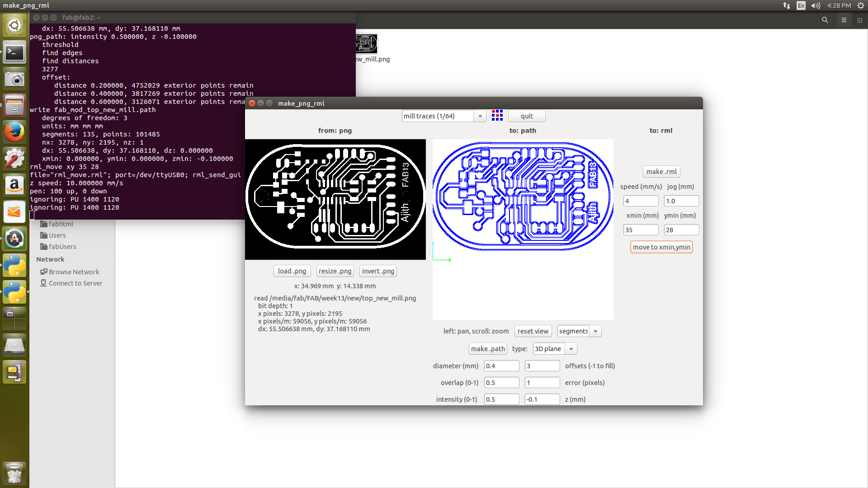Image resolution: width=868 pixels, height=488 pixels.
Task: Open Files manager from the dock
Action: 14,105
